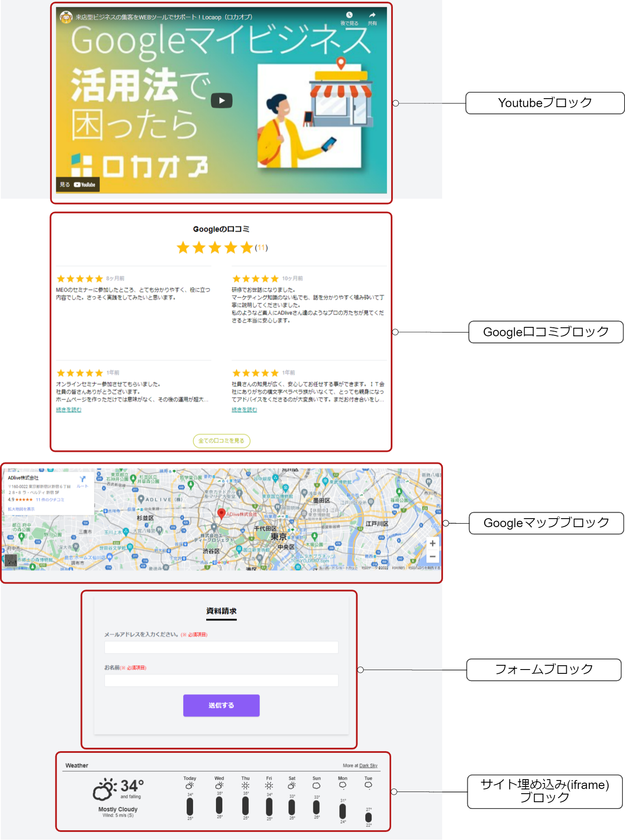Viewport: 625px width, 840px height.
Task: Click the Mon forecast rain icon
Action: [x=343, y=786]
